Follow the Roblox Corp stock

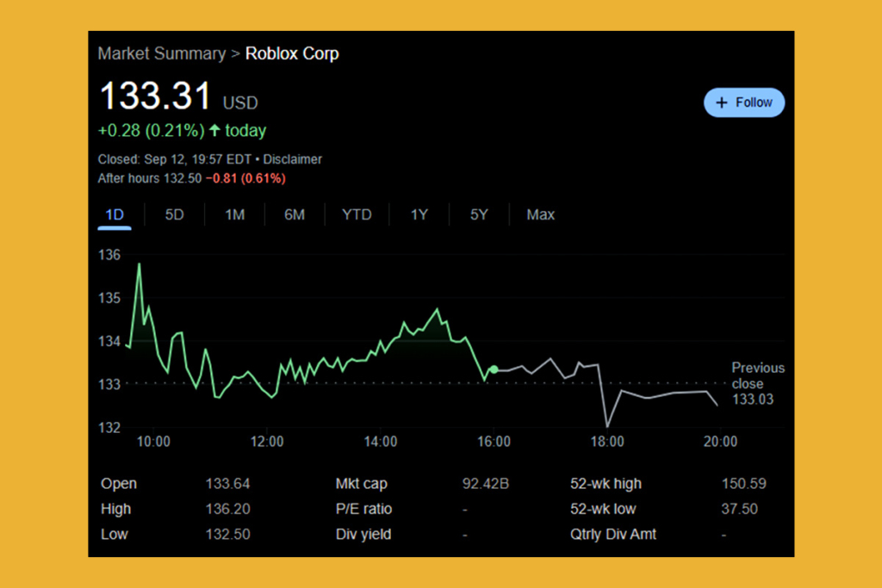(x=744, y=102)
